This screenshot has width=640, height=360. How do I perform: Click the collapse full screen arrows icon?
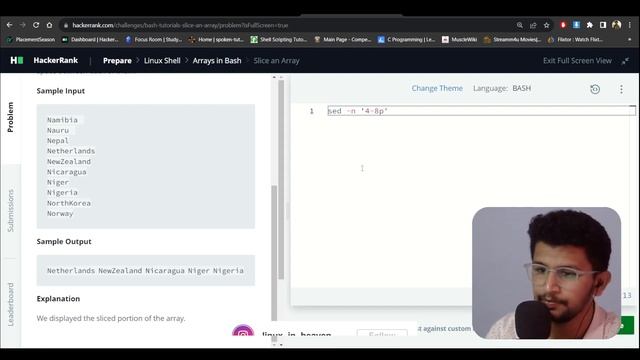click(625, 61)
